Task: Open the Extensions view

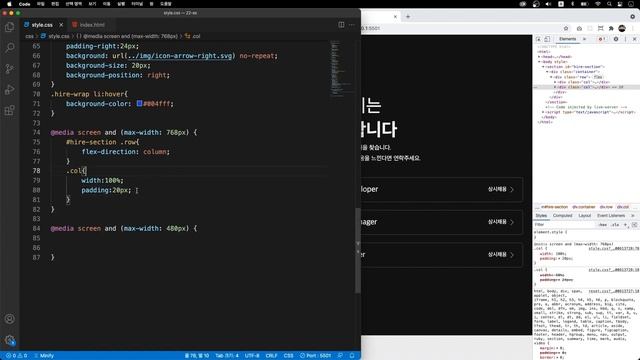Action: 9,110
